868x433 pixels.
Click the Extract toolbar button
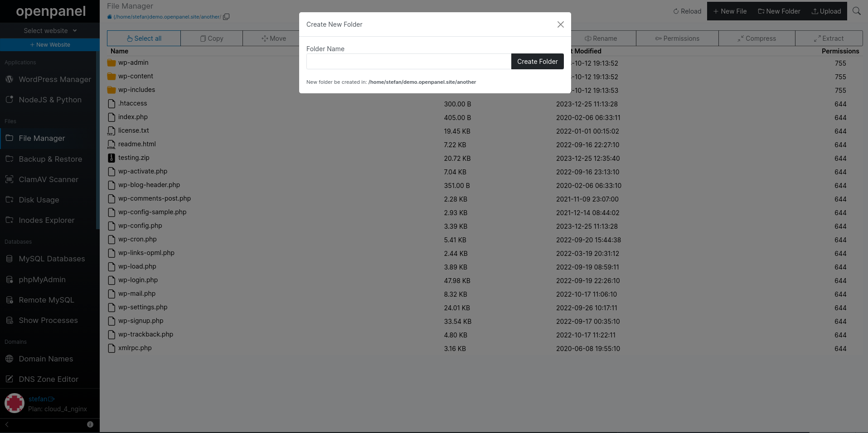pyautogui.click(x=829, y=38)
